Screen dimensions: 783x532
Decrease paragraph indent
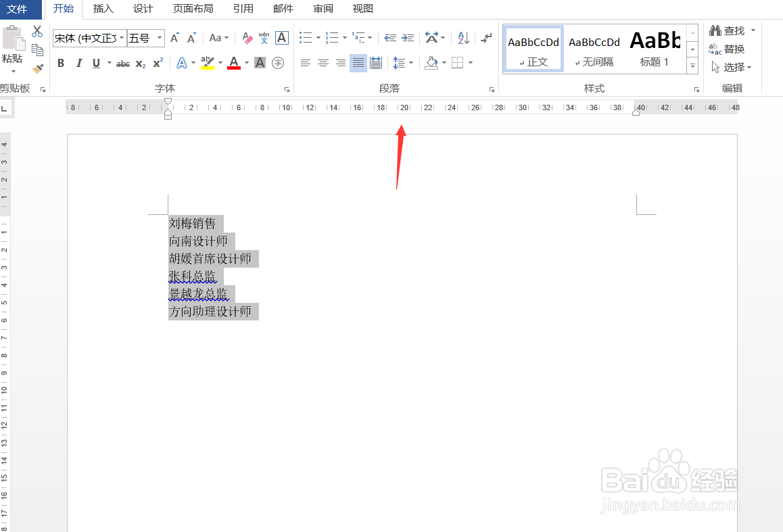391,38
